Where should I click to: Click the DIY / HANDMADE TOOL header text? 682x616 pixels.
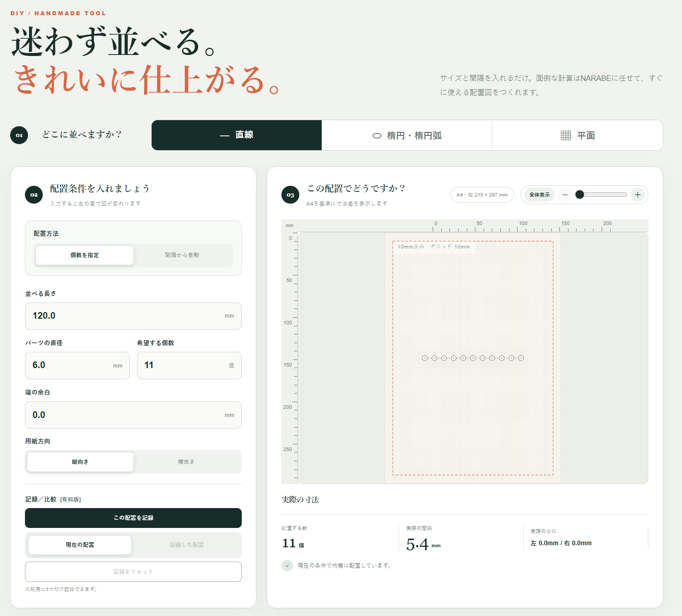58,13
